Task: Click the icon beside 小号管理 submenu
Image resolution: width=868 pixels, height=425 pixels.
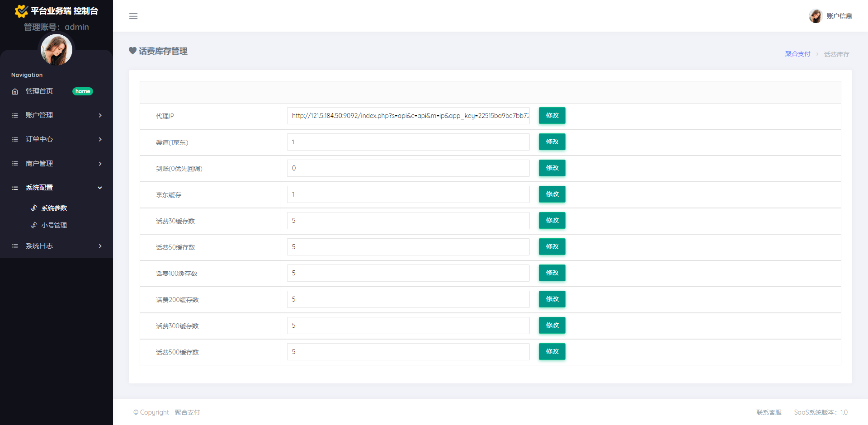Action: tap(34, 225)
